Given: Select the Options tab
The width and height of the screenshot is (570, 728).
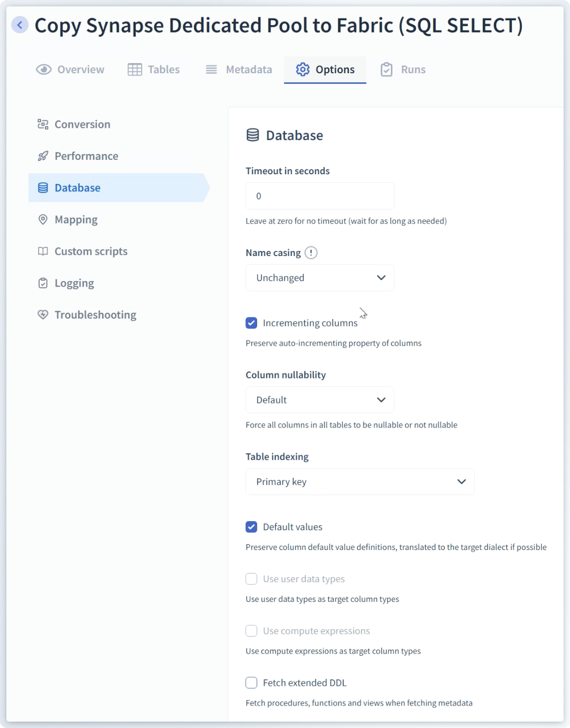Looking at the screenshot, I should point(325,69).
